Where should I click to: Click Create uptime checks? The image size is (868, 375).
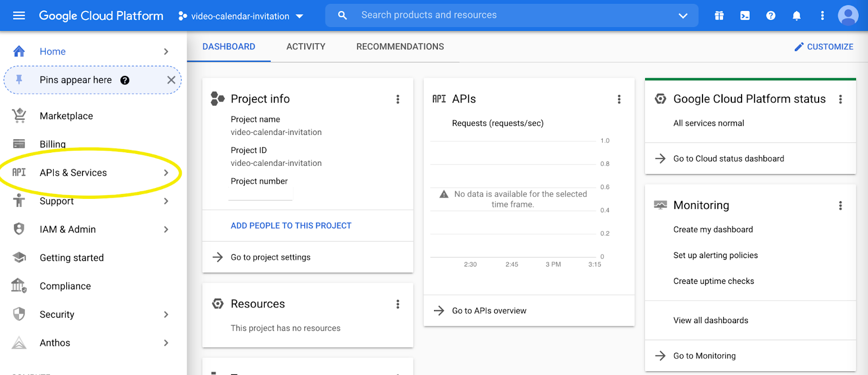pyautogui.click(x=713, y=281)
